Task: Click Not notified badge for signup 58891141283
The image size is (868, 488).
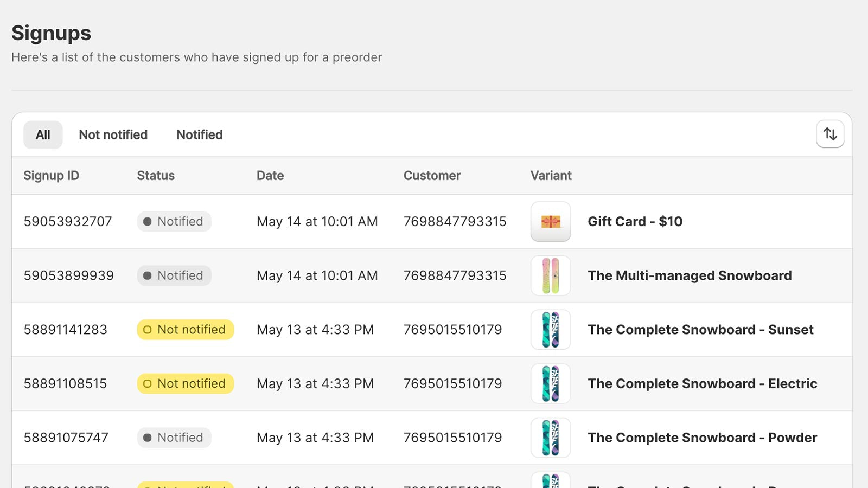Action: (x=185, y=330)
